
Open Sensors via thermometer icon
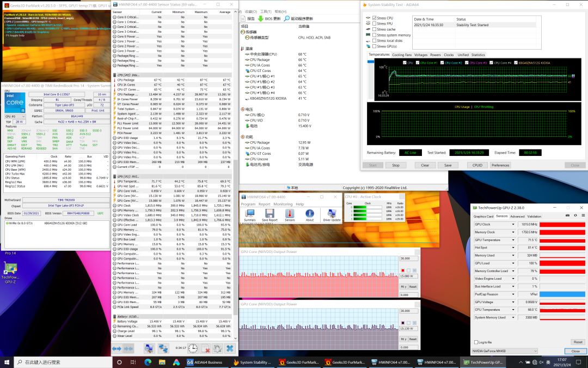point(290,214)
